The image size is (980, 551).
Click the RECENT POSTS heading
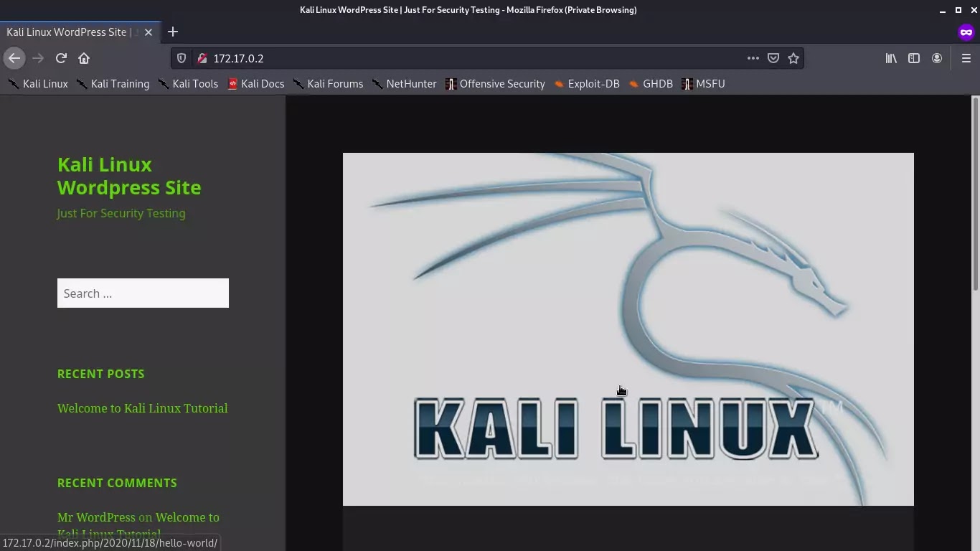coord(101,374)
